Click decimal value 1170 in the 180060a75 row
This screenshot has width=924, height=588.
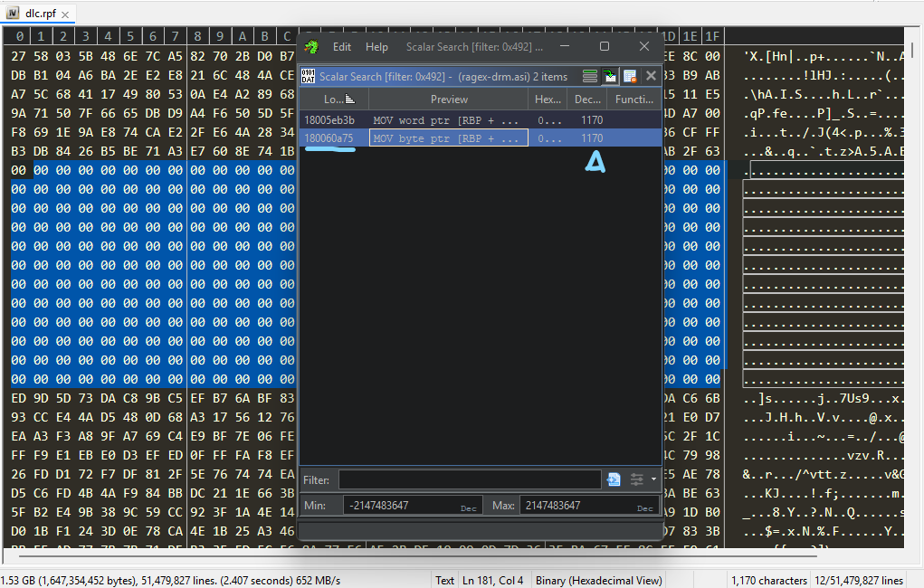point(592,138)
